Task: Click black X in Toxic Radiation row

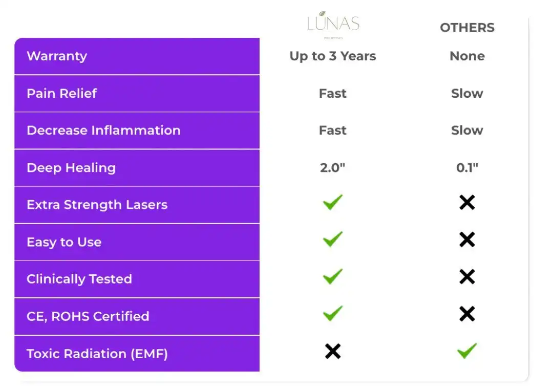Action: tap(333, 352)
